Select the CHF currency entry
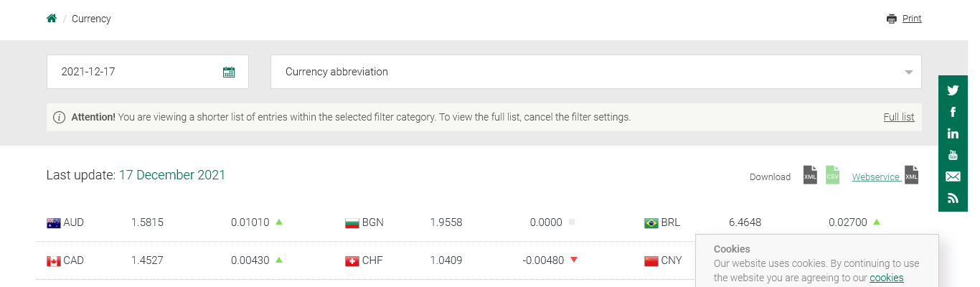The height and width of the screenshot is (287, 980). tap(372, 260)
